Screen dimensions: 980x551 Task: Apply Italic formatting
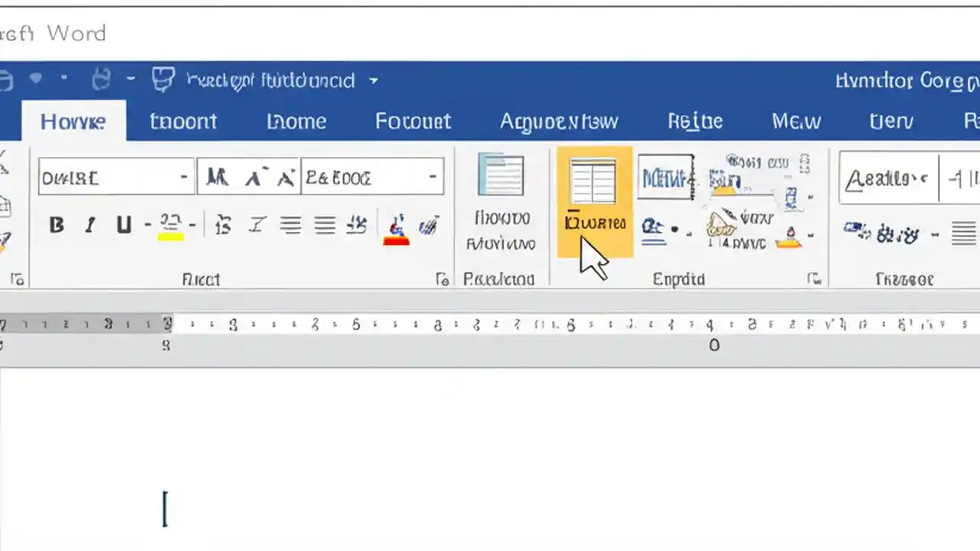tap(89, 224)
